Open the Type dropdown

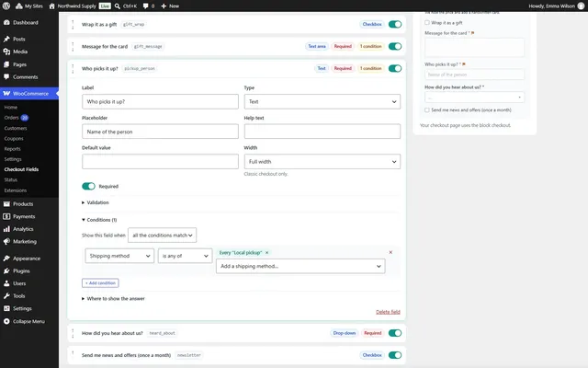pyautogui.click(x=322, y=102)
